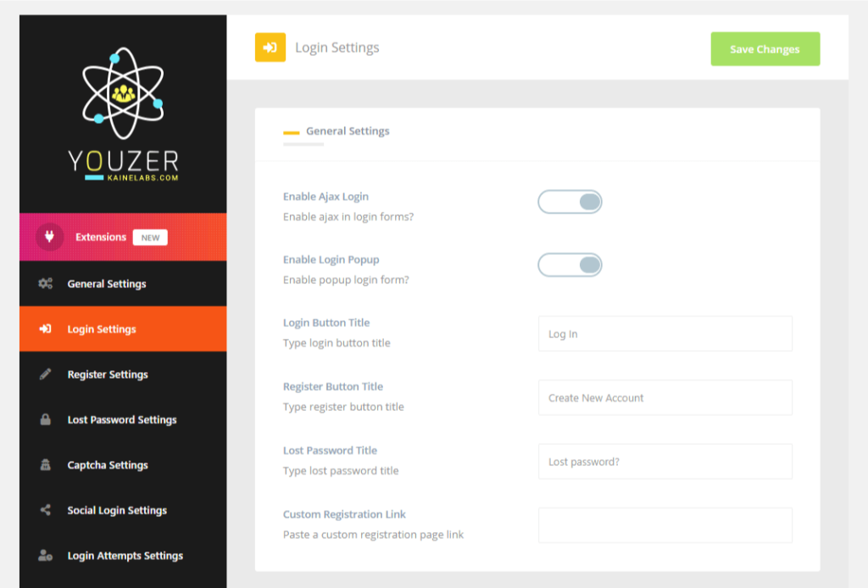The width and height of the screenshot is (868, 588).
Task: Click the 'Type login button title' description
Action: tap(337, 343)
